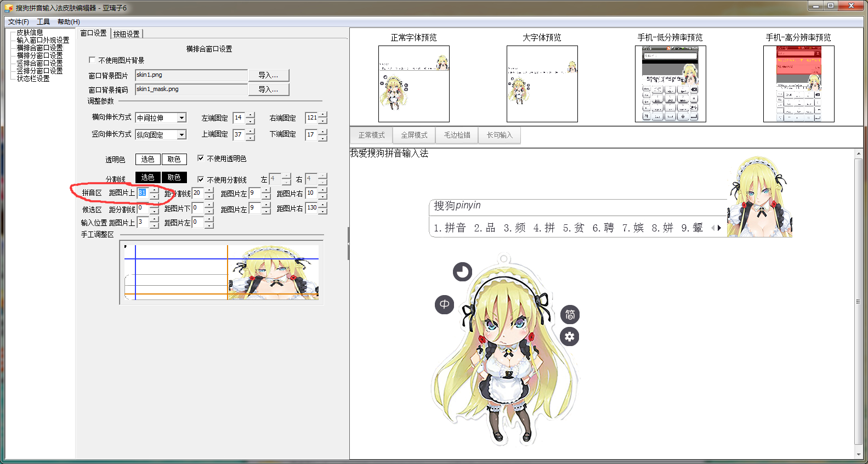Select 横排分窗口设置 in the tree
This screenshot has height=464, width=868.
tap(39, 56)
